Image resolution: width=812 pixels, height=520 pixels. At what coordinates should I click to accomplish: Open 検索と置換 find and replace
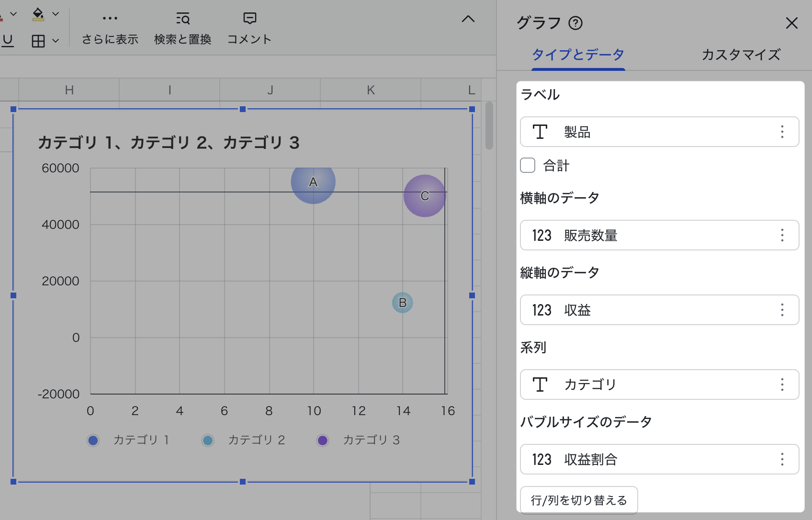click(182, 19)
